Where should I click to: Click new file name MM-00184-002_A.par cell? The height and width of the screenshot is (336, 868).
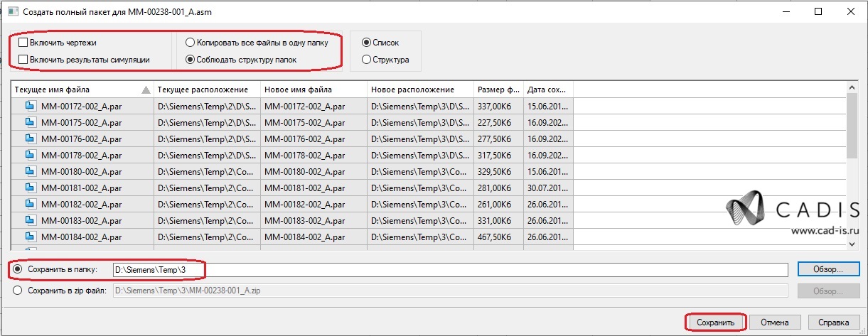(x=314, y=237)
